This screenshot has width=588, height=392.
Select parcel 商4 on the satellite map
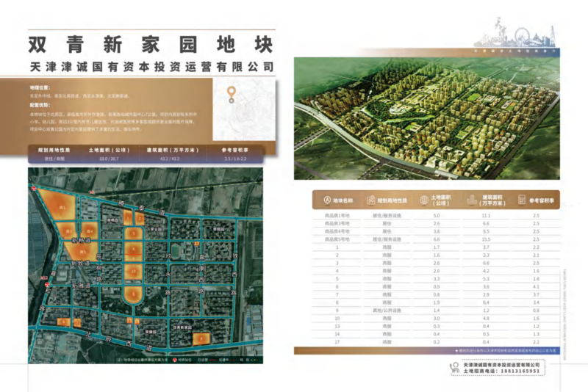pyautogui.click(x=90, y=231)
